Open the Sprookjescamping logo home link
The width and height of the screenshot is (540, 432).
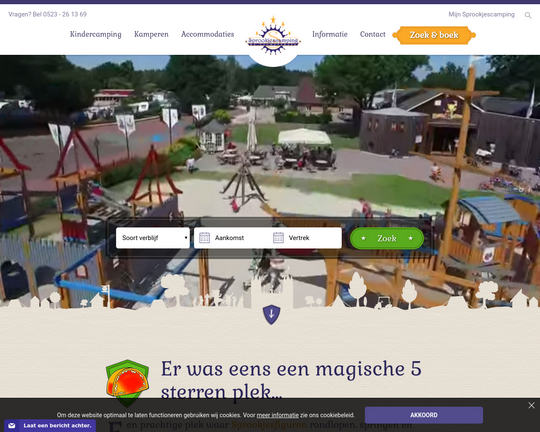(x=273, y=36)
